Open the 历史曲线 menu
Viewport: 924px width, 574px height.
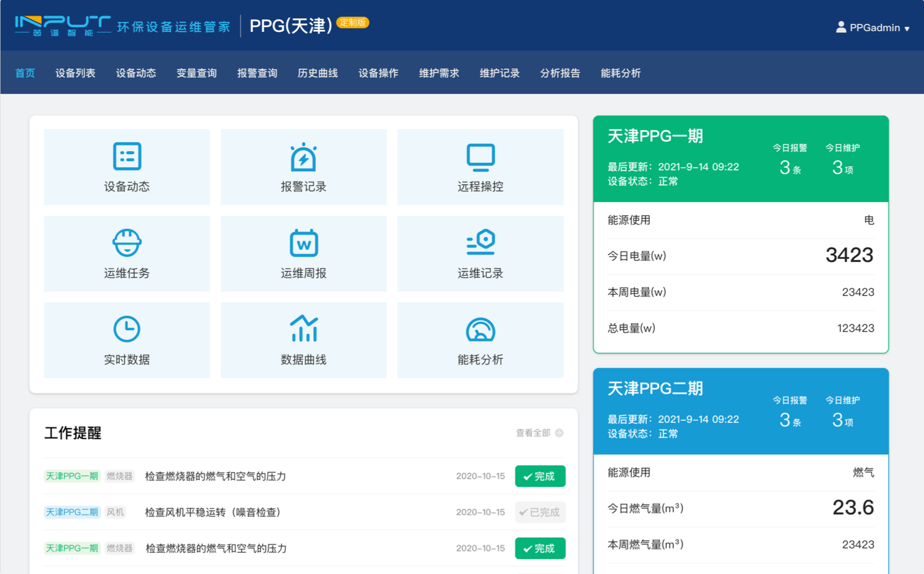tap(317, 73)
